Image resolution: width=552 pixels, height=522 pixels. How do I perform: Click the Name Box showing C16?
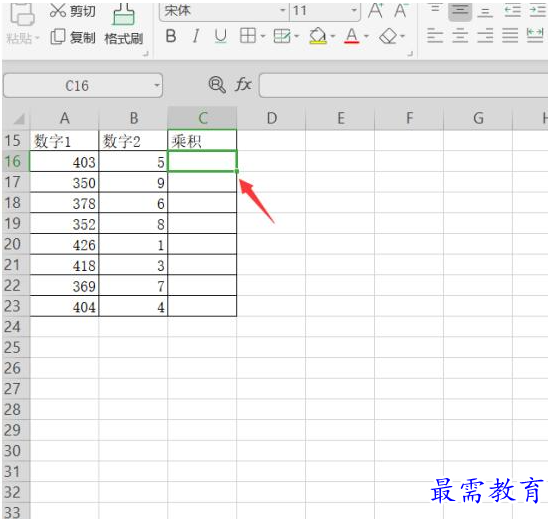pyautogui.click(x=77, y=86)
